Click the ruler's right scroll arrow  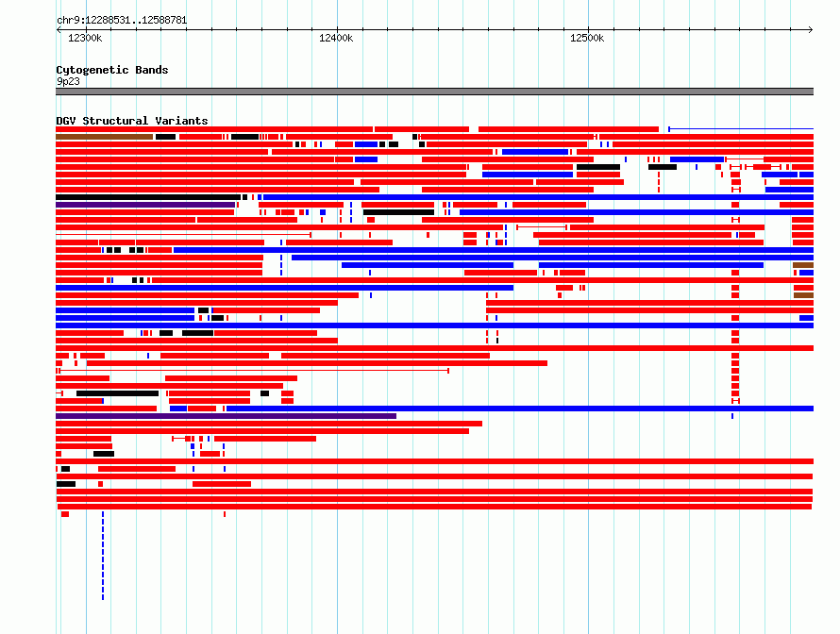pyautogui.click(x=811, y=30)
